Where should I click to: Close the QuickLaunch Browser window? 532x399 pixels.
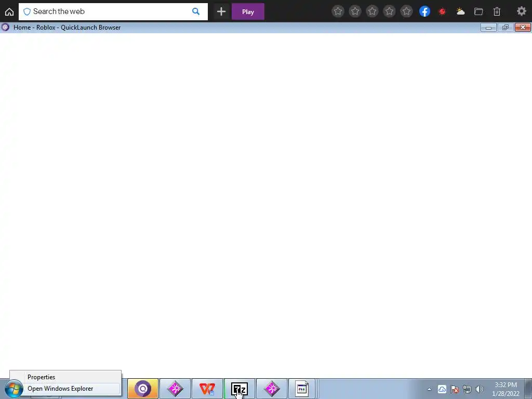[x=523, y=28]
